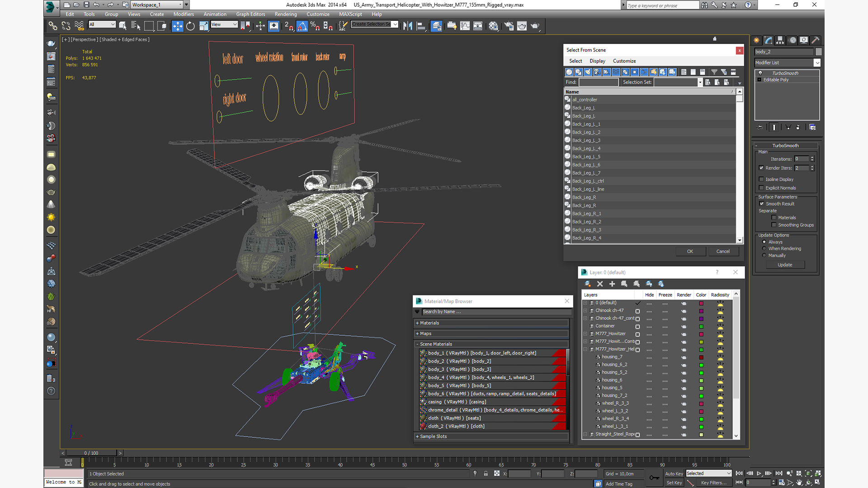Open the Material Editor icon

[493, 26]
